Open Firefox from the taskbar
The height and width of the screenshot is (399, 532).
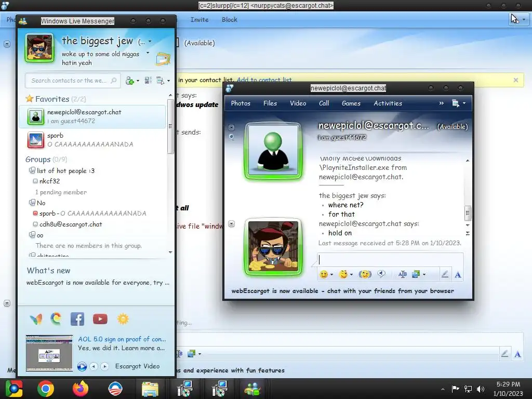pos(81,389)
